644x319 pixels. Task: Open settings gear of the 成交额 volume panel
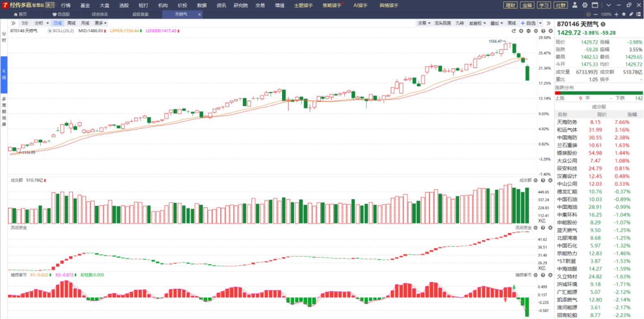point(536,180)
